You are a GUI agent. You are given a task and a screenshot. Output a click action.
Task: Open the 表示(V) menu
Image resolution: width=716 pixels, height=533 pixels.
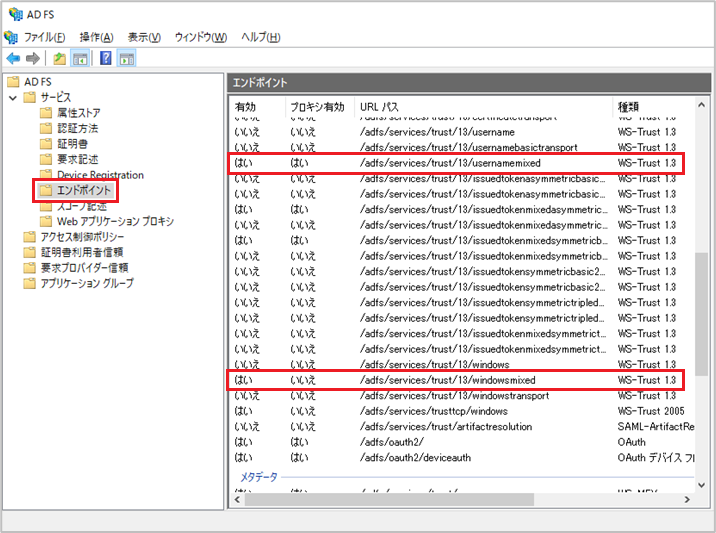[144, 37]
